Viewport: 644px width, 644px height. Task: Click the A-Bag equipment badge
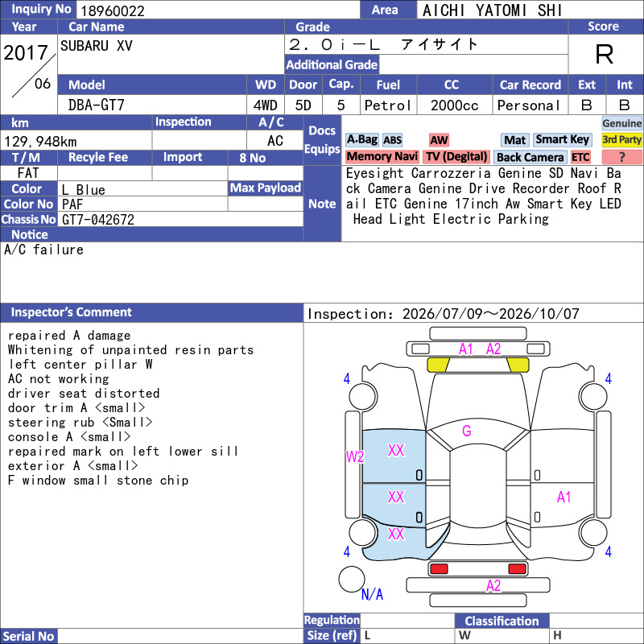click(x=361, y=139)
